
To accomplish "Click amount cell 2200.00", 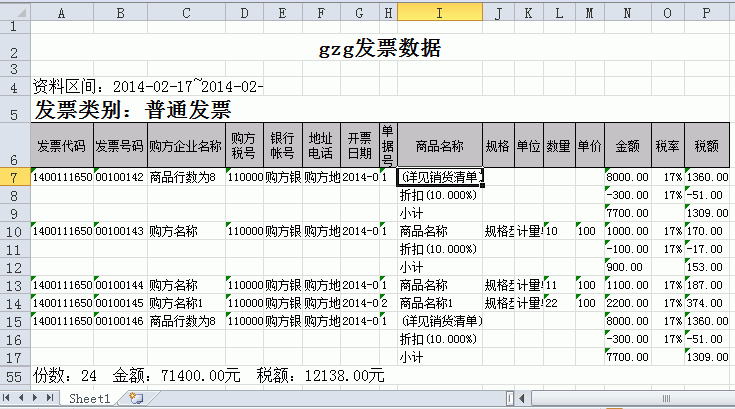I will coord(628,303).
